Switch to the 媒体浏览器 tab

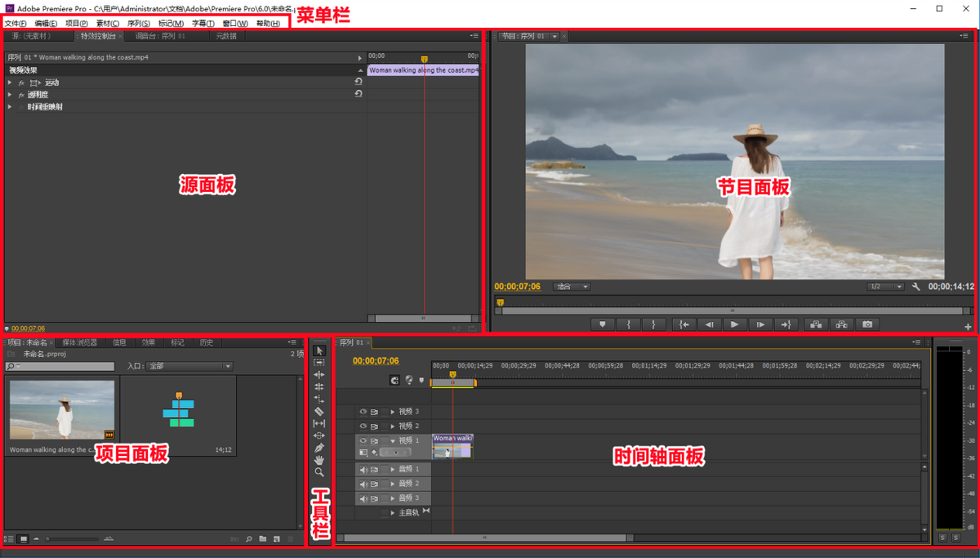coord(79,342)
